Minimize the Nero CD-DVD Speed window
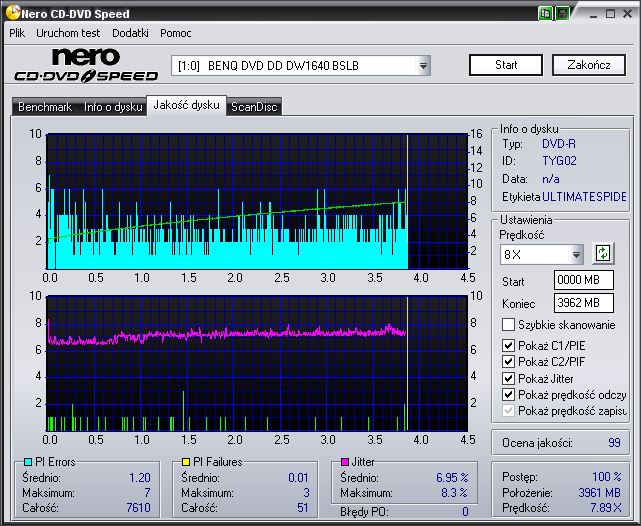The width and height of the screenshot is (641, 526). tap(594, 14)
